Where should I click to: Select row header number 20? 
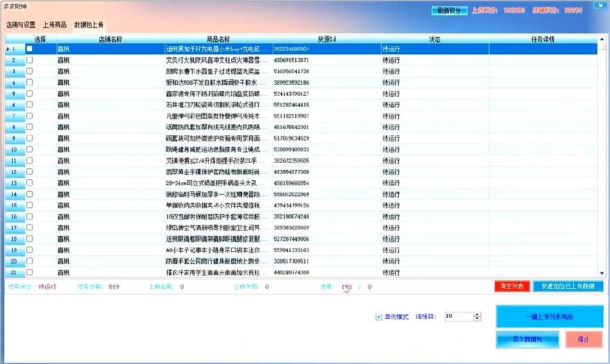pyautogui.click(x=15, y=261)
